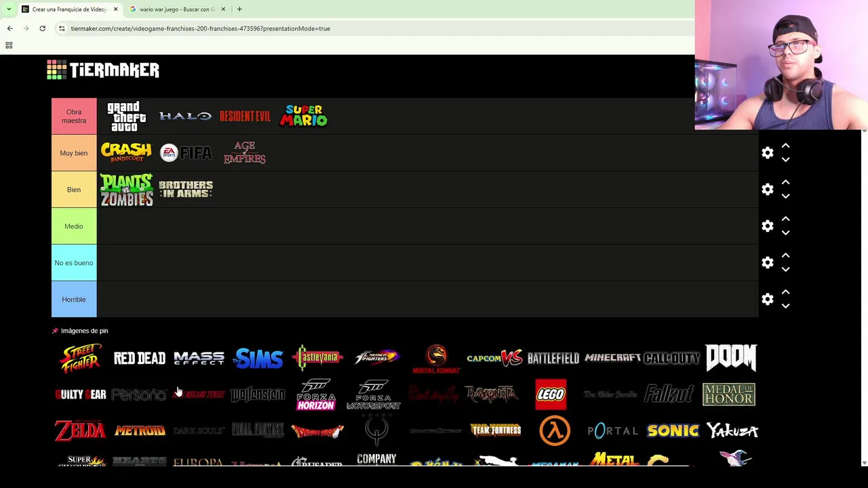The height and width of the screenshot is (488, 868).
Task: Select the EA Sports FIFA logo
Action: tap(186, 152)
